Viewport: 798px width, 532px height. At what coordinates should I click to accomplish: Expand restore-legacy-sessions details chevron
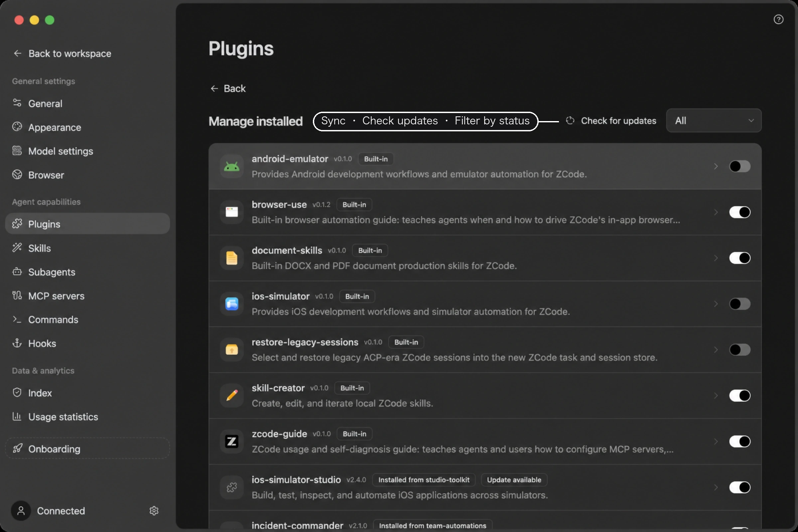[716, 349]
